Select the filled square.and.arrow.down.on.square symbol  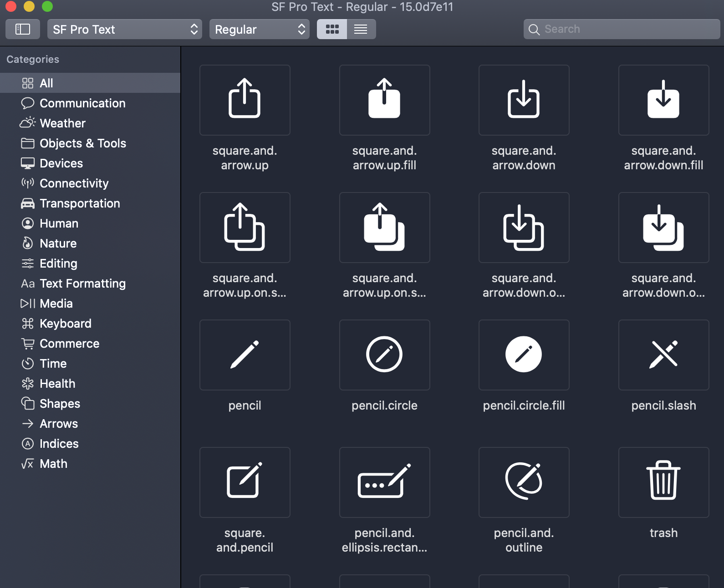(664, 228)
